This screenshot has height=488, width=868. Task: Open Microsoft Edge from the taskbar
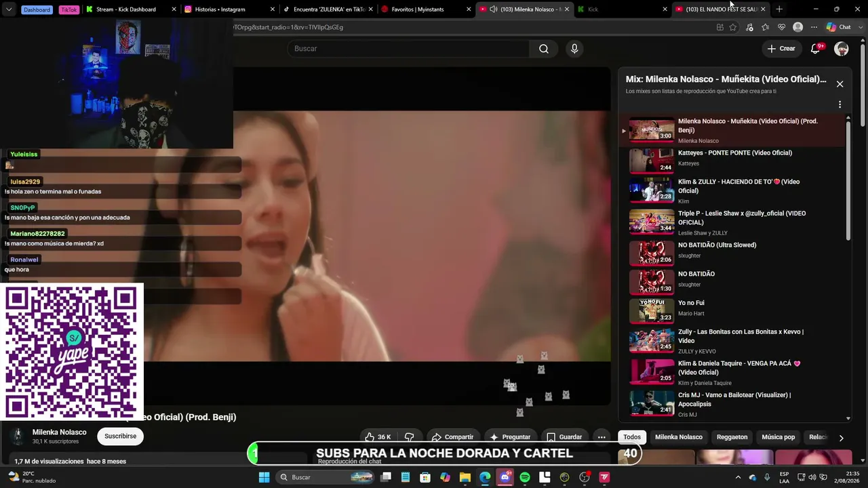[485, 477]
